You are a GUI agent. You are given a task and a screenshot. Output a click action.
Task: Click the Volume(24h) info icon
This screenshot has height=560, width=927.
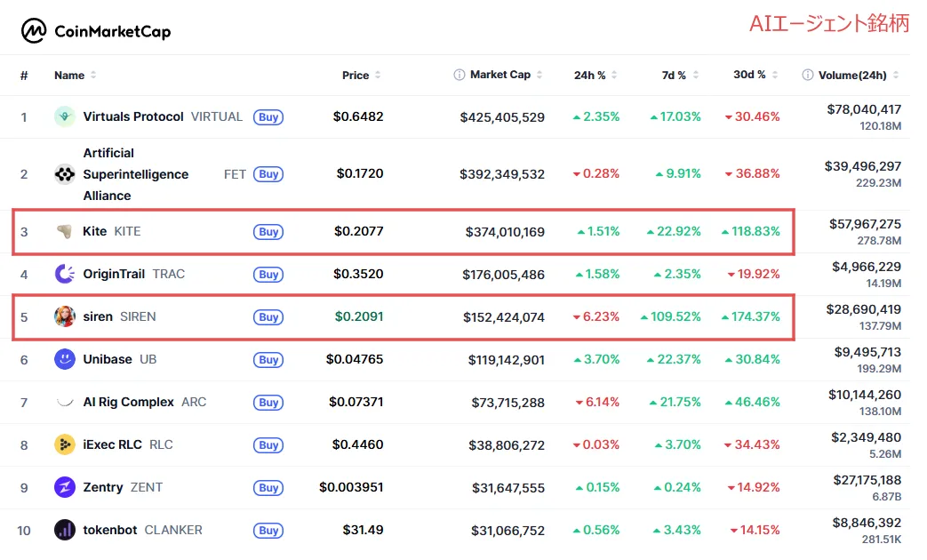pos(808,75)
